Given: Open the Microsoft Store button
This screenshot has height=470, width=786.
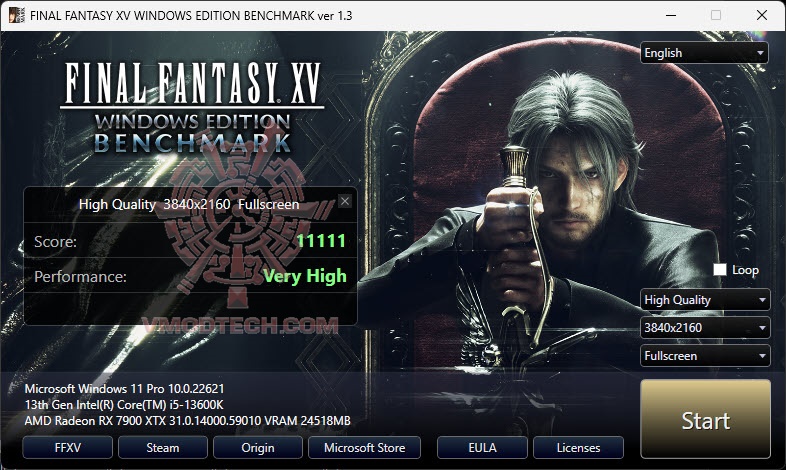Looking at the screenshot, I should (x=364, y=447).
